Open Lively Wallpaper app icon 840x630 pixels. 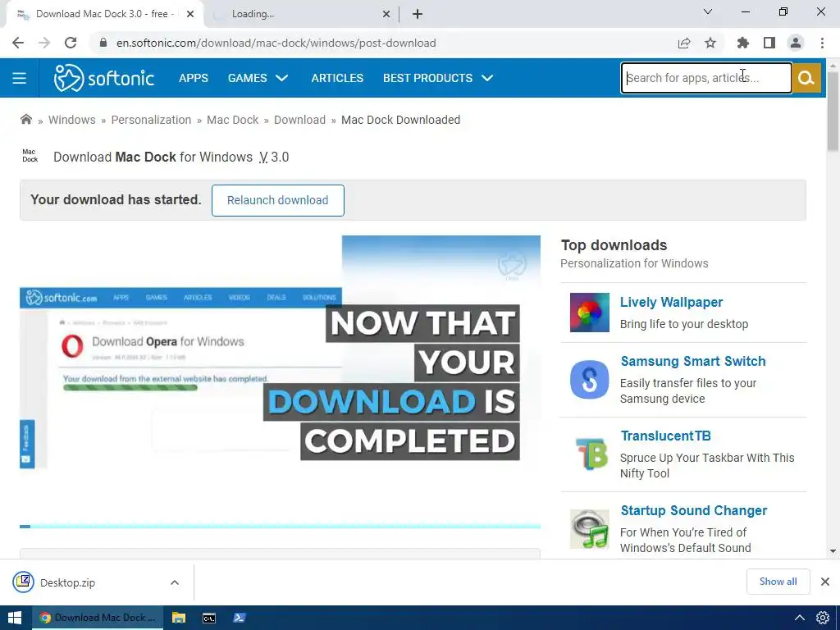589,313
